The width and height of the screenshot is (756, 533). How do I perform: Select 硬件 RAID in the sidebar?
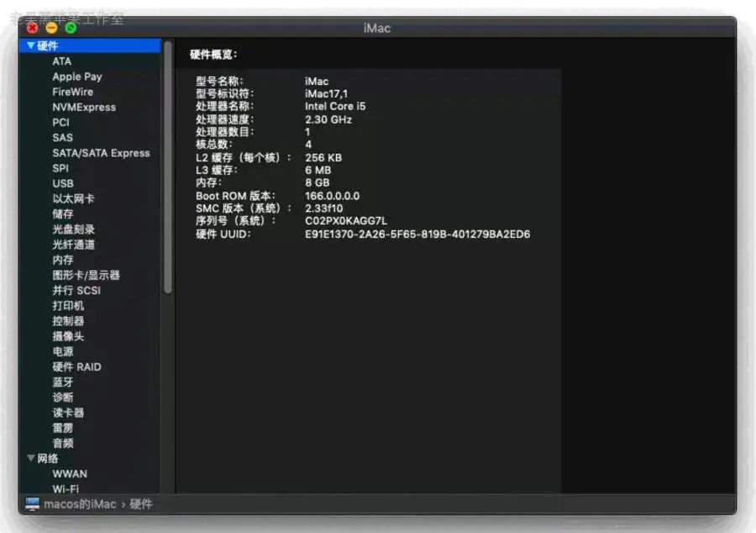[76, 367]
